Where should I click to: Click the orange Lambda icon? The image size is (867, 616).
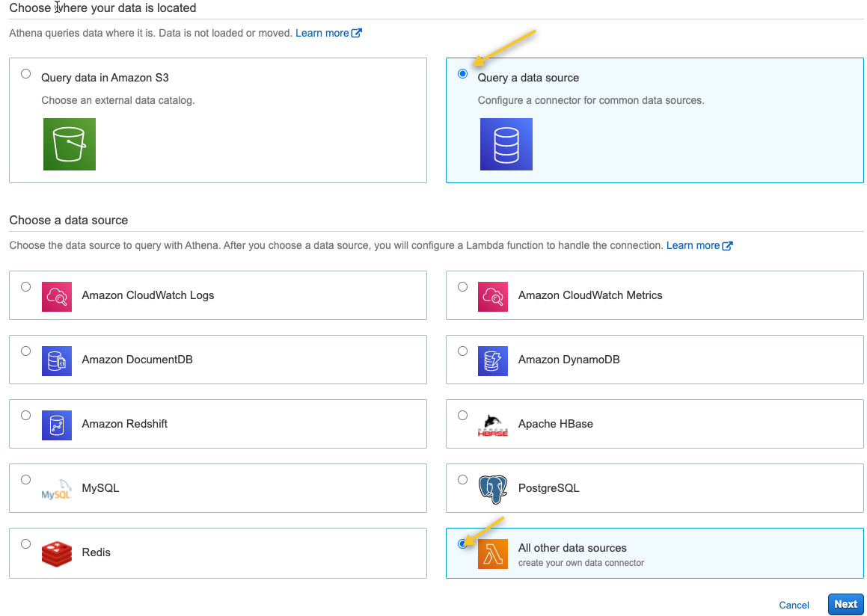point(493,553)
